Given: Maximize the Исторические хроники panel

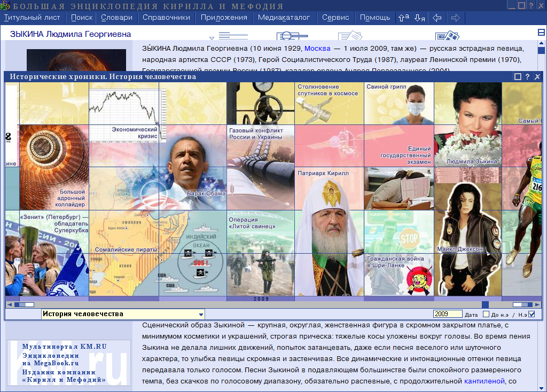Looking at the screenshot, I should (518, 76).
